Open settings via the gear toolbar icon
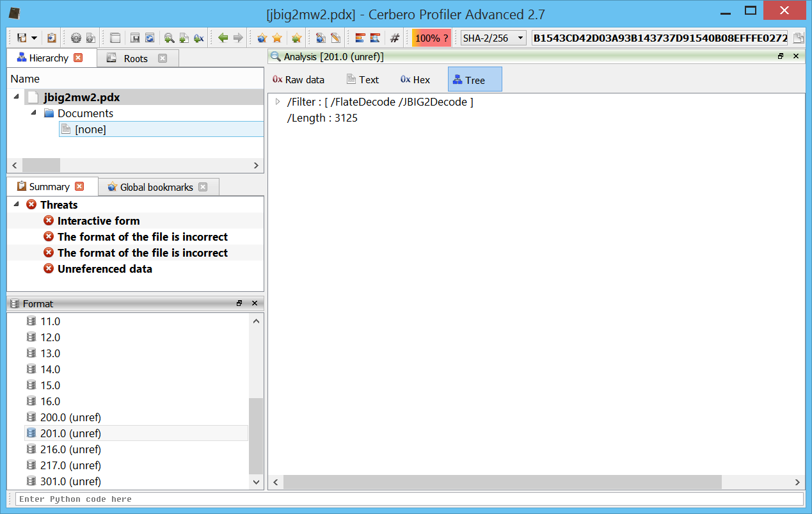 (76, 38)
